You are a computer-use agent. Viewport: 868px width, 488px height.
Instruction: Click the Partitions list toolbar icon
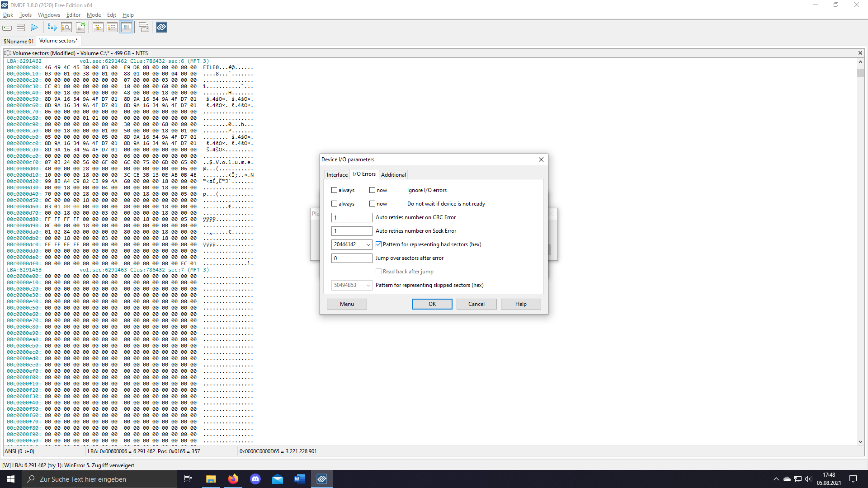click(20, 27)
